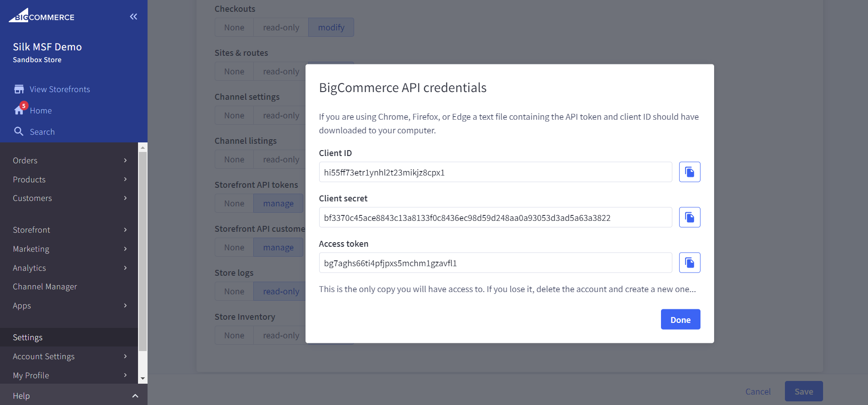Expand the Orders menu chevron

125,160
